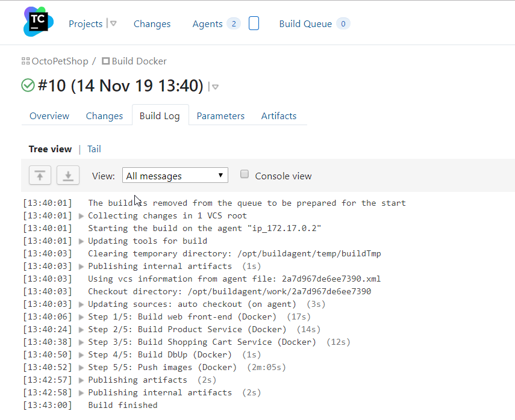Open build #10 actions dropdown arrow
The image size is (515, 420).
point(215,87)
